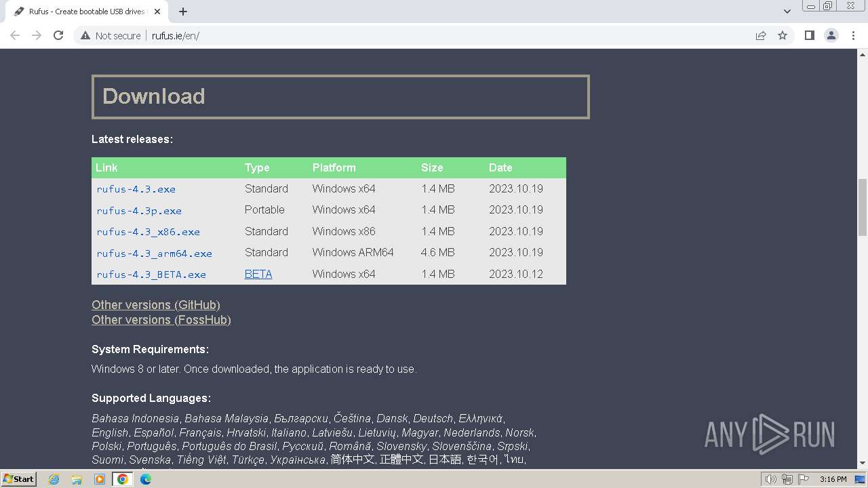Download rufus-4.3.exe
Image resolution: width=868 pixels, height=488 pixels.
point(136,189)
